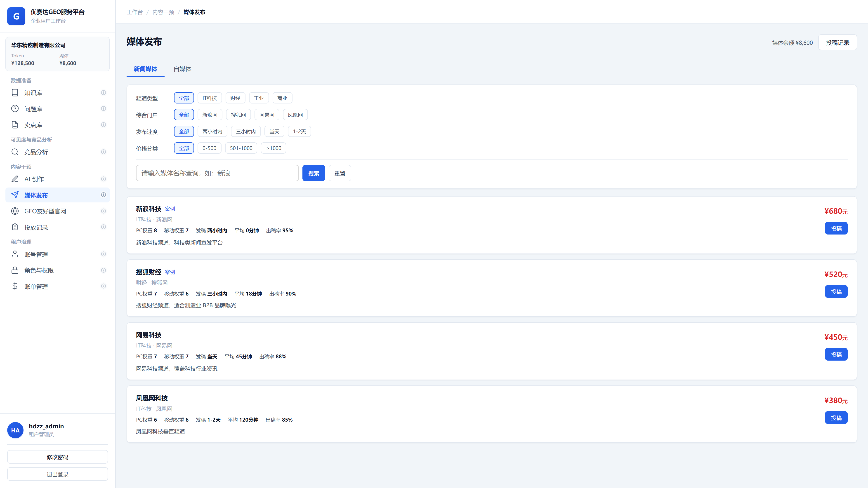Open 账单管理 in the sidebar

pyautogui.click(x=58, y=287)
